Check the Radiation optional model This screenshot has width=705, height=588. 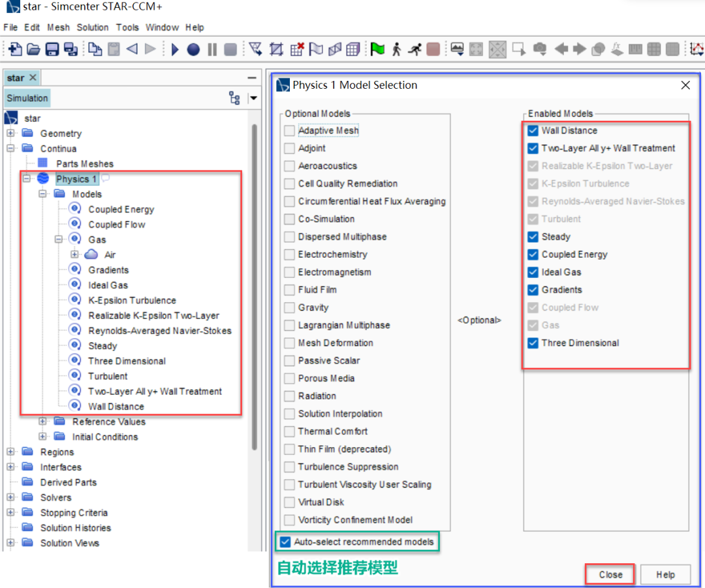pos(290,396)
